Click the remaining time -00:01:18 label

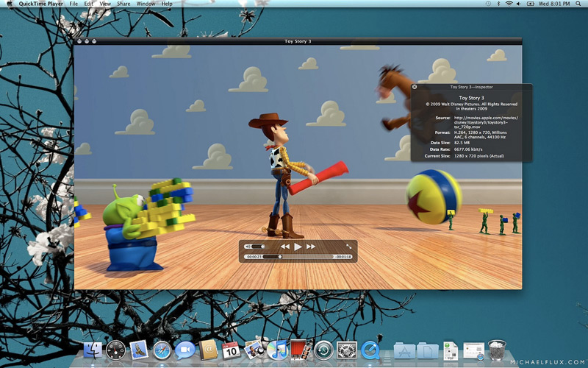(343, 257)
